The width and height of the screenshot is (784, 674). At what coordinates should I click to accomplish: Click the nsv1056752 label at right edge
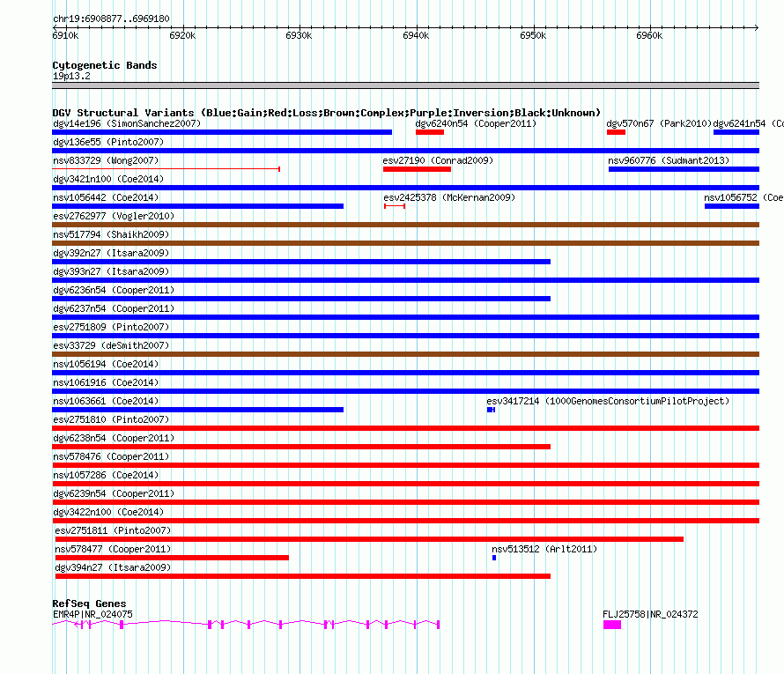pos(743,197)
